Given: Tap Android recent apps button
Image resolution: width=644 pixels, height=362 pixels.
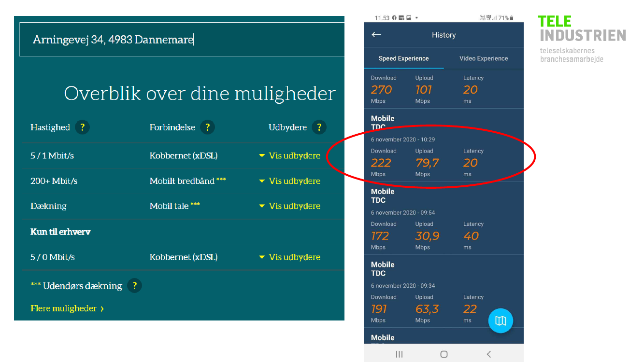Looking at the screenshot, I should pyautogui.click(x=399, y=354).
